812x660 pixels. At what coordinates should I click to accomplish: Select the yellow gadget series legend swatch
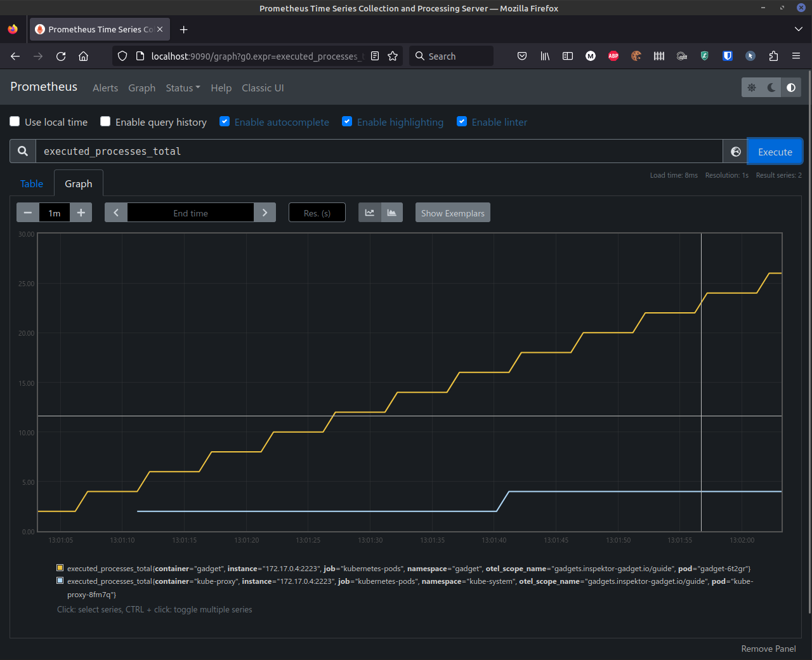(x=60, y=568)
